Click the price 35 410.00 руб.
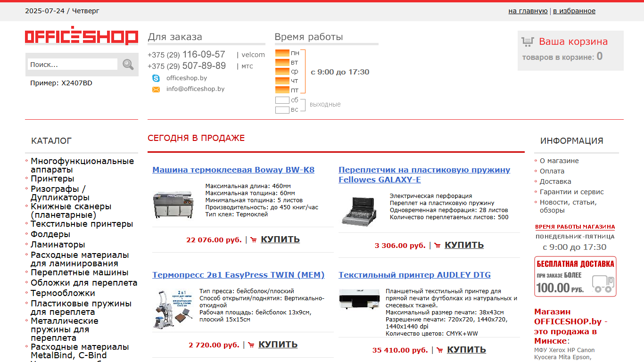The width and height of the screenshot is (644, 362). point(400,350)
